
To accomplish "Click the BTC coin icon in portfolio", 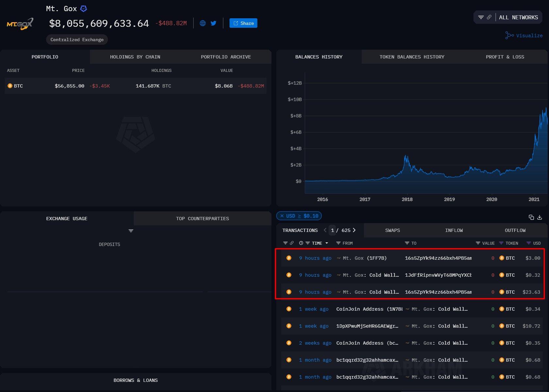I will 10,86.
